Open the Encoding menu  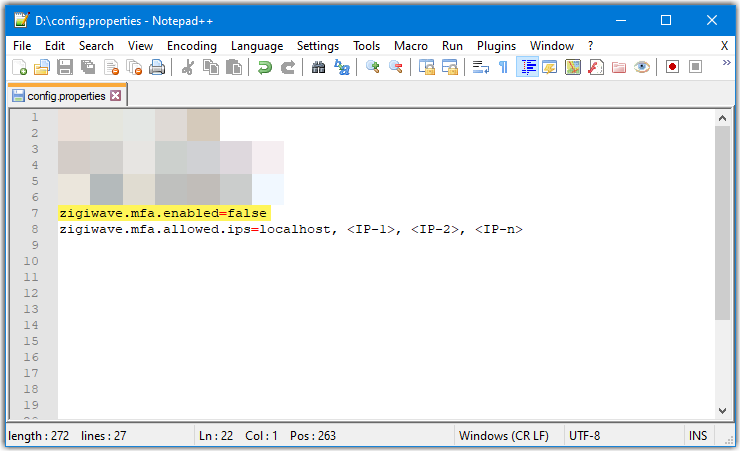(191, 46)
